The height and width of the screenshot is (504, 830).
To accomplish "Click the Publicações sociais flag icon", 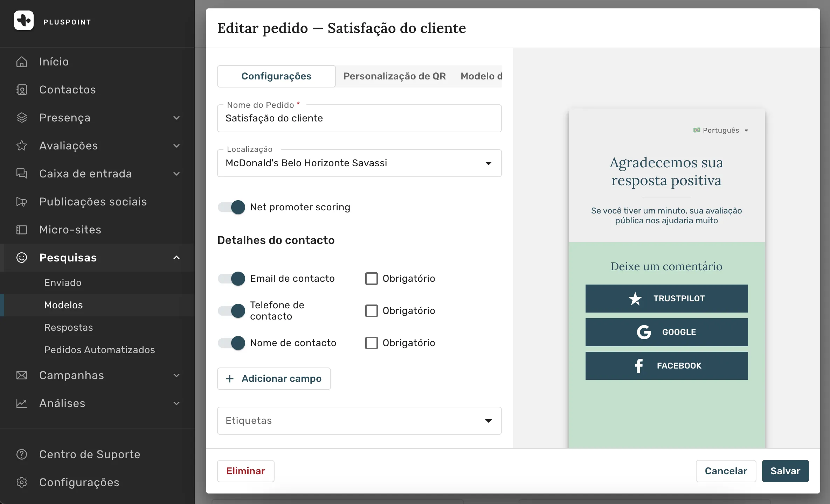I will pyautogui.click(x=22, y=202).
